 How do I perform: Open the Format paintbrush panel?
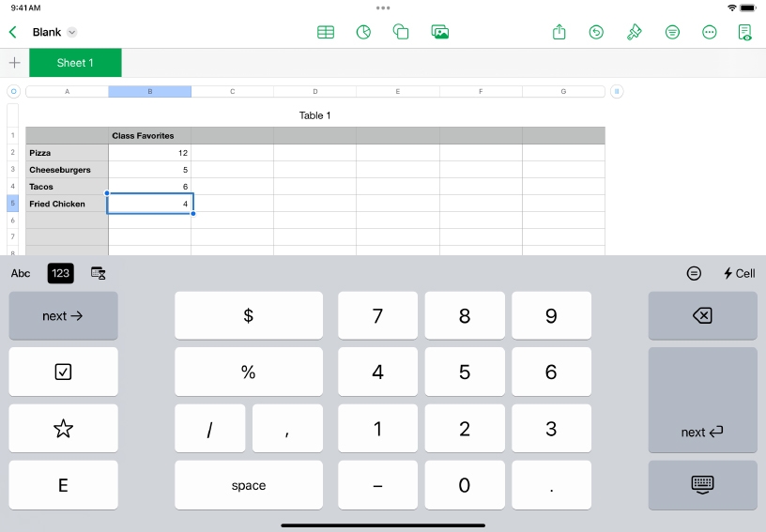(x=635, y=32)
